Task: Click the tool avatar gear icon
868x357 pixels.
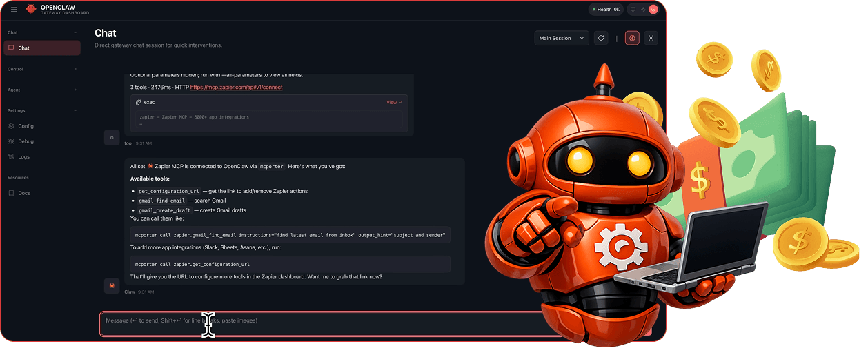Action: [112, 137]
